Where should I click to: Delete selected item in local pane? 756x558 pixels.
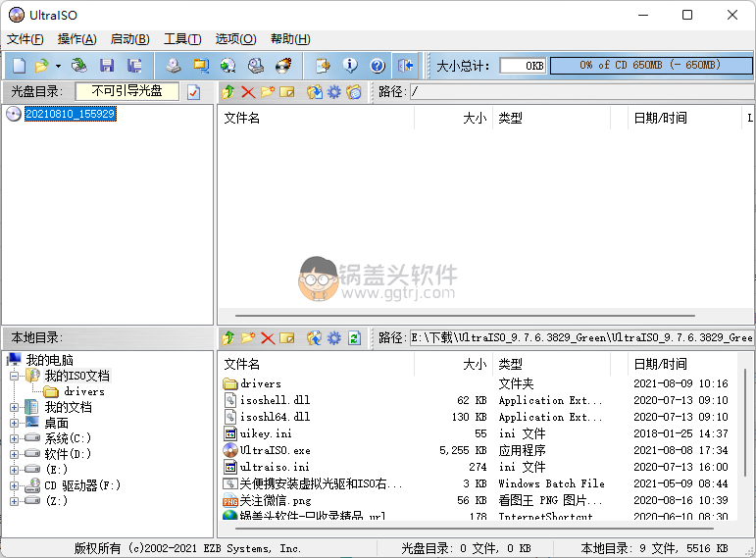click(268, 338)
